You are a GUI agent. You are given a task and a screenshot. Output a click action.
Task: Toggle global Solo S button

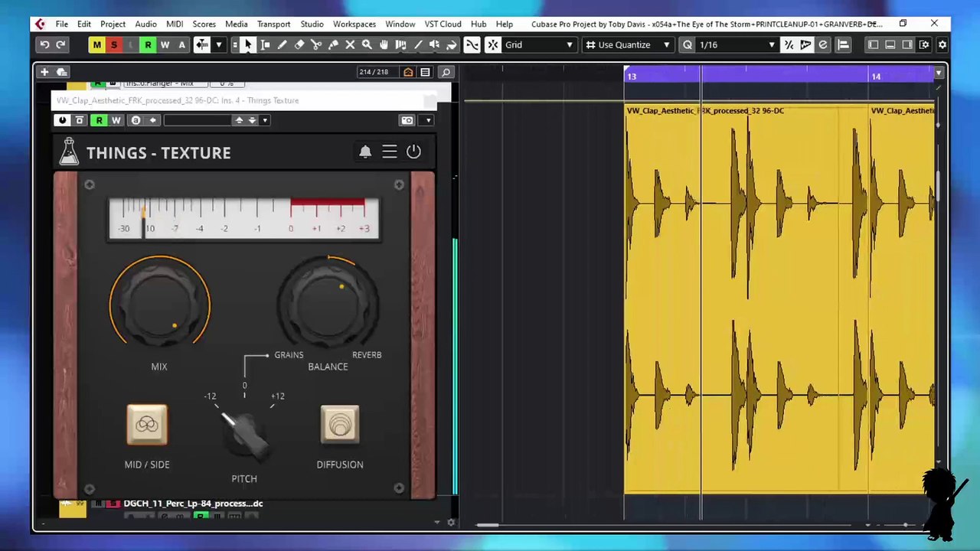(x=113, y=45)
